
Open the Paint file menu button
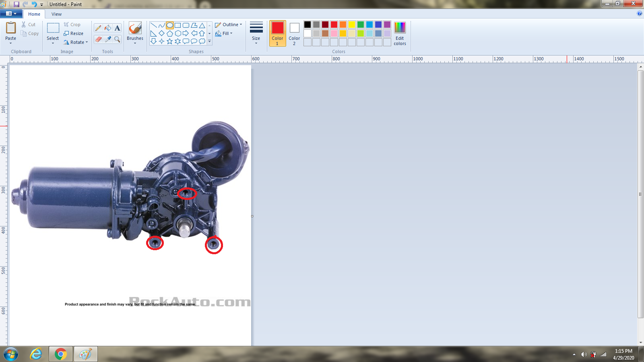tap(11, 14)
